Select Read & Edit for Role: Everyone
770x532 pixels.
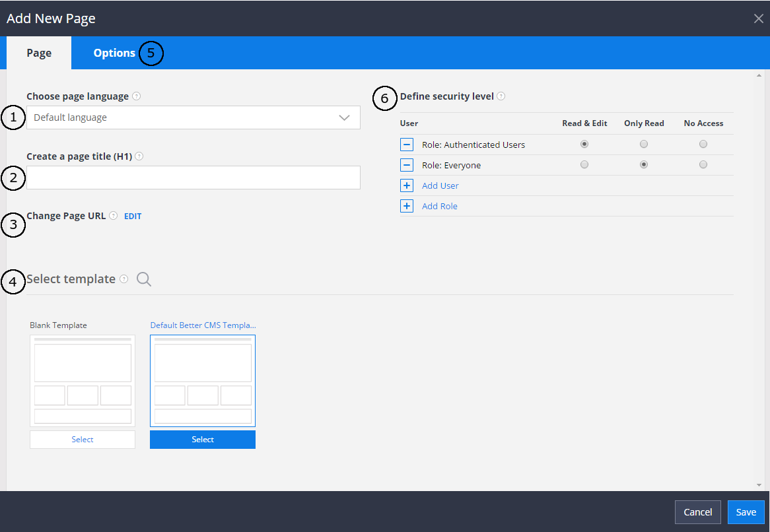[x=584, y=164]
